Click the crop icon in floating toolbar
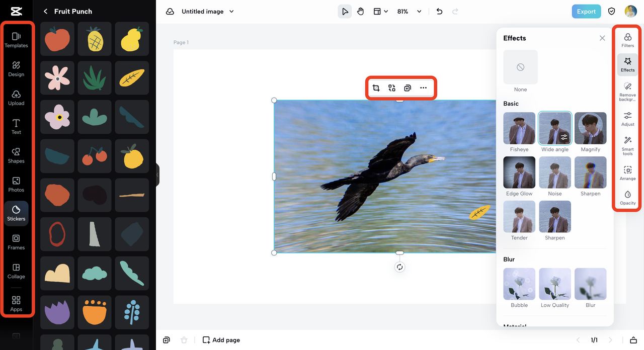 [376, 88]
